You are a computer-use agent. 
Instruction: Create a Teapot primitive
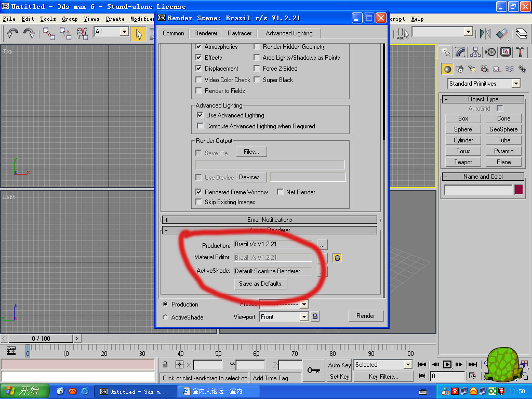click(x=463, y=162)
